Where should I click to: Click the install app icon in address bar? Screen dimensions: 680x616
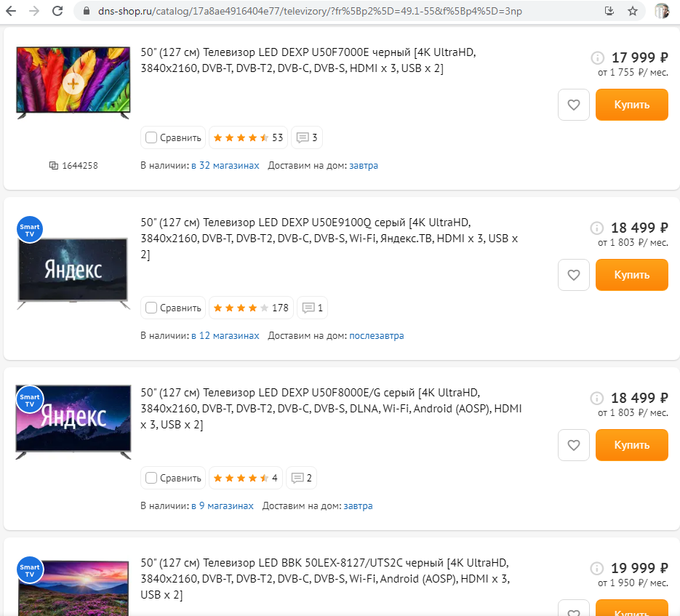[609, 11]
